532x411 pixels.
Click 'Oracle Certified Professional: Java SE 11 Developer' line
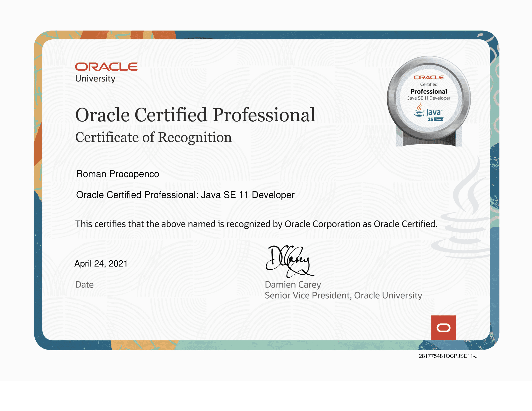[x=185, y=195]
